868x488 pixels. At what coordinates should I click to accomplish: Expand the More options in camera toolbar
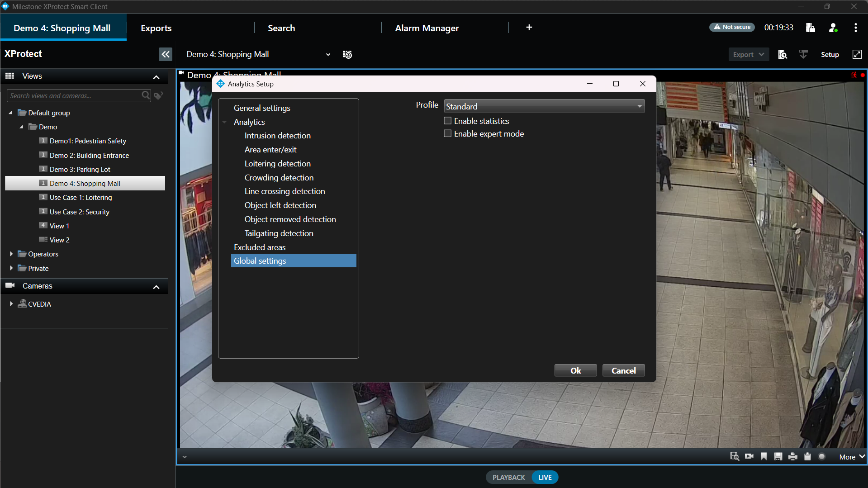852,457
